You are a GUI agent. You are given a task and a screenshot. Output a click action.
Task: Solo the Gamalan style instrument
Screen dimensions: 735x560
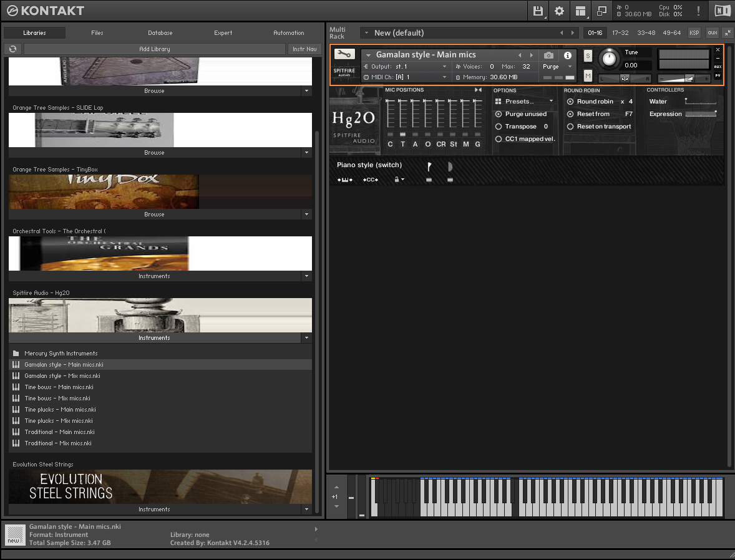click(x=588, y=56)
